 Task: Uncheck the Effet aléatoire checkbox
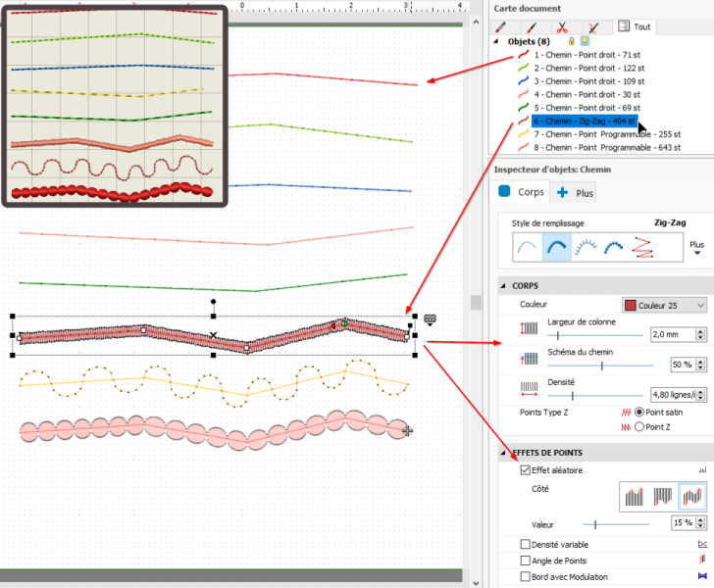525,470
